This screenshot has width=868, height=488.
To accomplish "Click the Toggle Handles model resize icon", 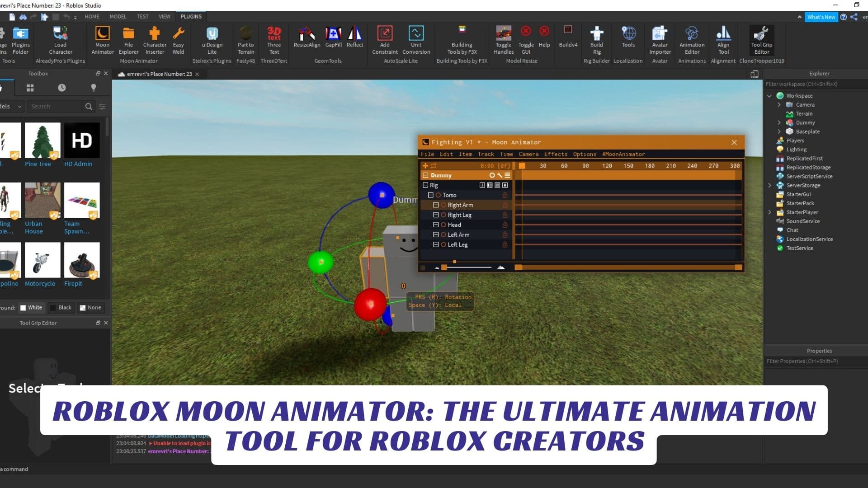I will click(503, 40).
